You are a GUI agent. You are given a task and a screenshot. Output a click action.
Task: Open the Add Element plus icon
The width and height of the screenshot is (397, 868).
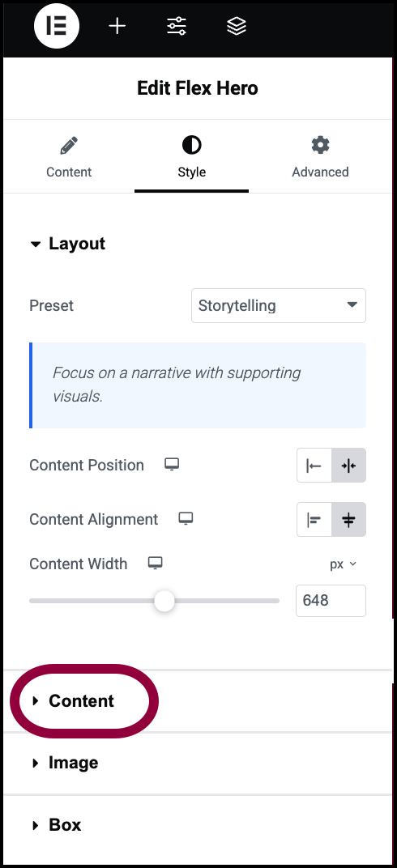[117, 26]
